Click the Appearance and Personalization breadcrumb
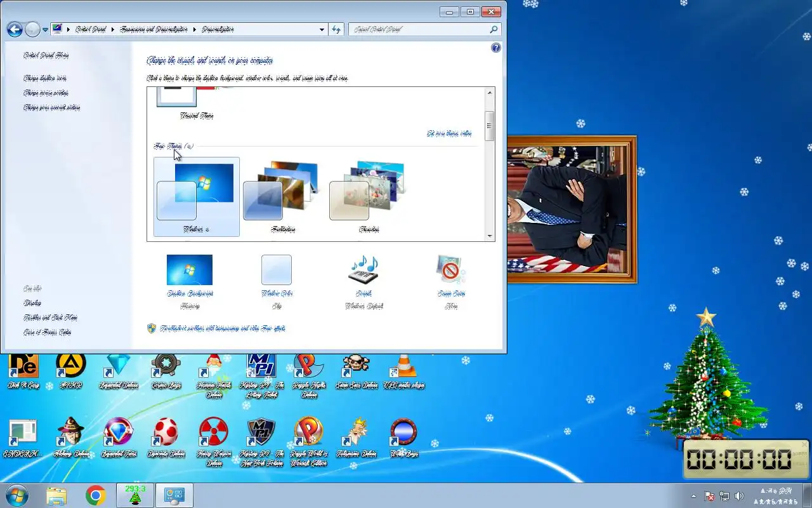The height and width of the screenshot is (508, 812). [154, 29]
